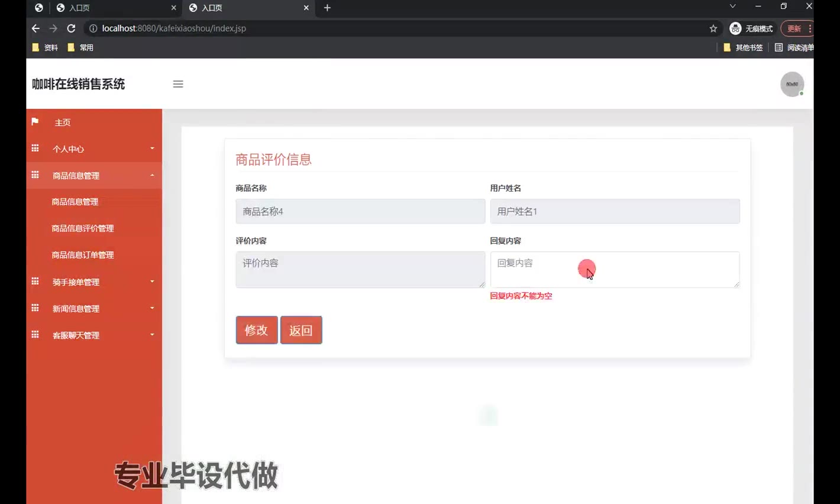This screenshot has width=840, height=504.
Task: Click the flag icon beside 主页
Action: click(35, 122)
